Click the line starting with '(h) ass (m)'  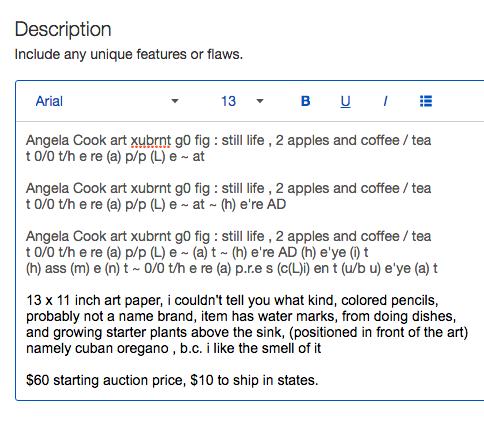pyautogui.click(x=232, y=268)
